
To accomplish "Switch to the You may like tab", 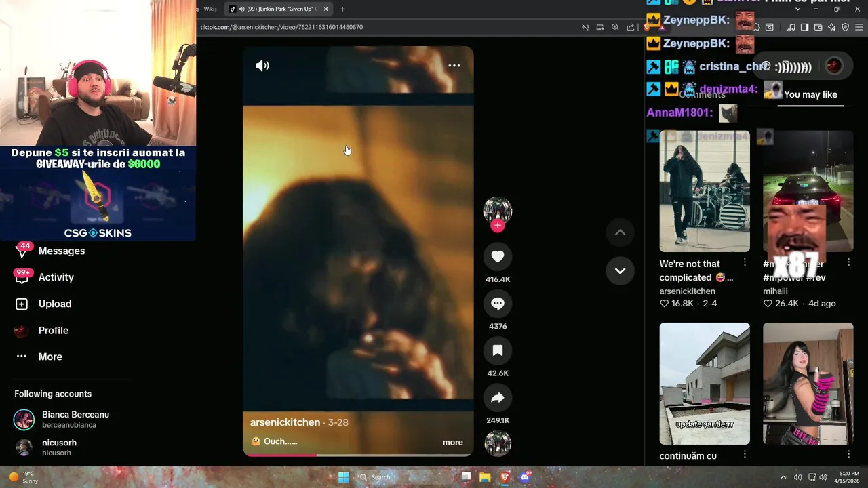I will (x=810, y=95).
